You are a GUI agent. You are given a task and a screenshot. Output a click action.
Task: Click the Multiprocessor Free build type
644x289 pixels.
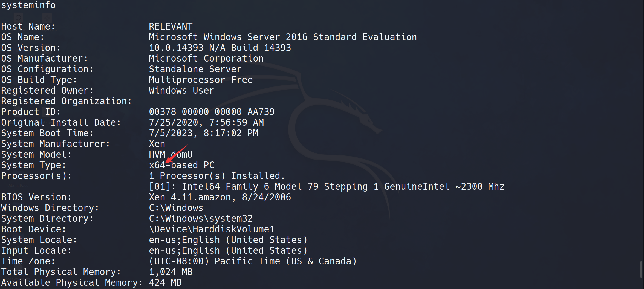(201, 80)
